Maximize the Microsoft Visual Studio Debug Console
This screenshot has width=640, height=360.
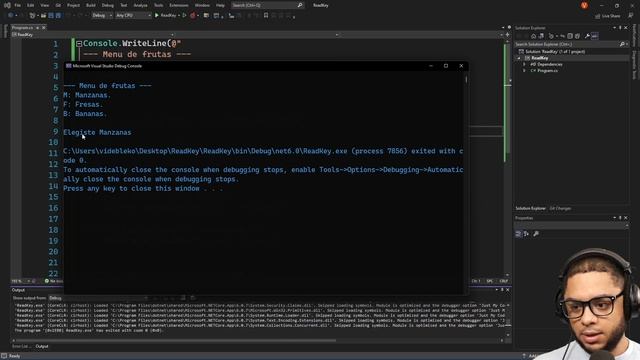point(446,66)
